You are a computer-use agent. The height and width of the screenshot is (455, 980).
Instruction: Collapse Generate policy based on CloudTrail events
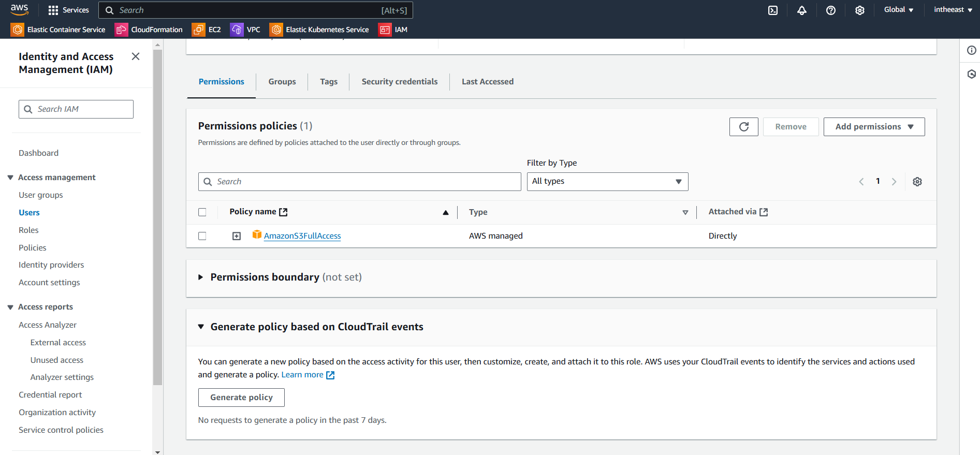(201, 327)
